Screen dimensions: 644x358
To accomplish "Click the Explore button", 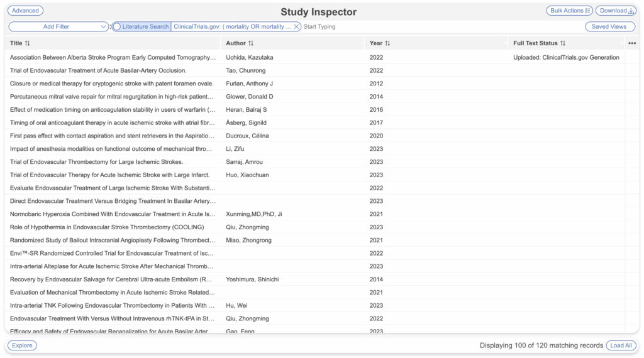I will 22,345.
